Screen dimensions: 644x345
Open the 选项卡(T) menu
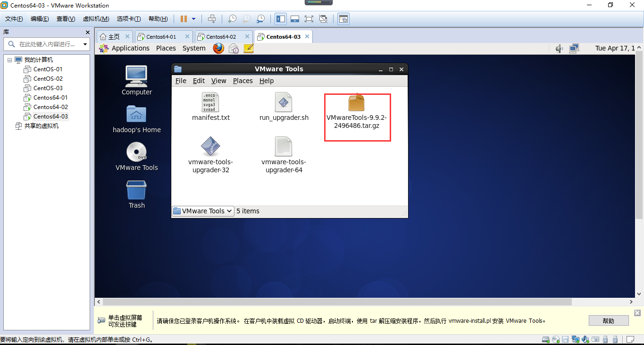pos(129,19)
